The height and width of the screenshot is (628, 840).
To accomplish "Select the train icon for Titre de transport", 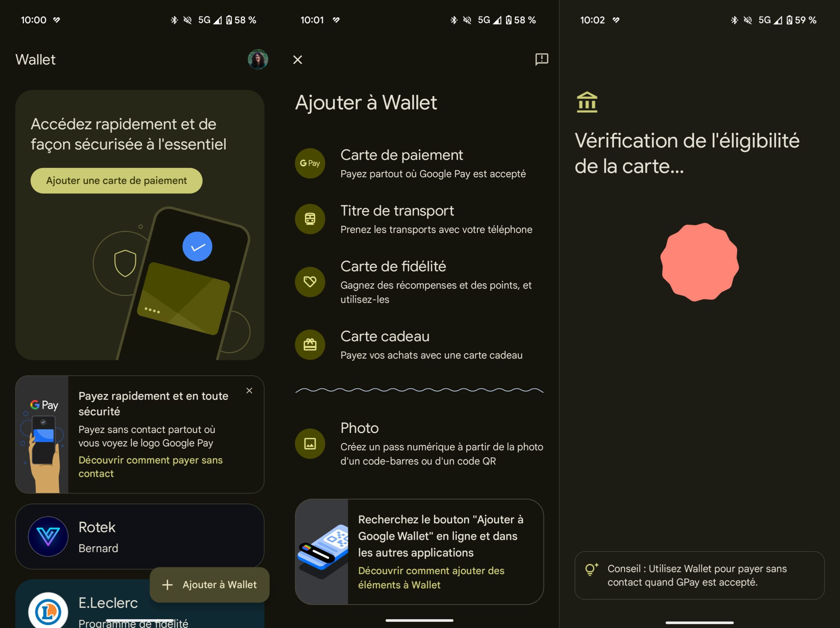I will (x=310, y=219).
